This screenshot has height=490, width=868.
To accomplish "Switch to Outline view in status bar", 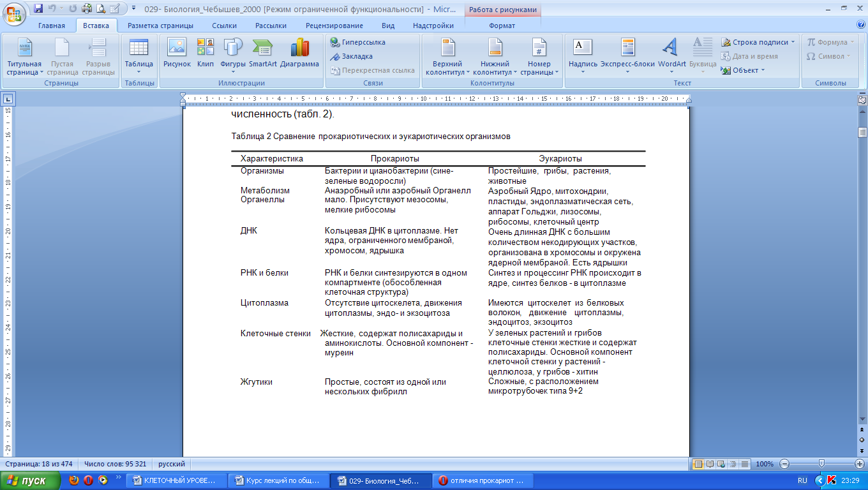I will pyautogui.click(x=733, y=464).
